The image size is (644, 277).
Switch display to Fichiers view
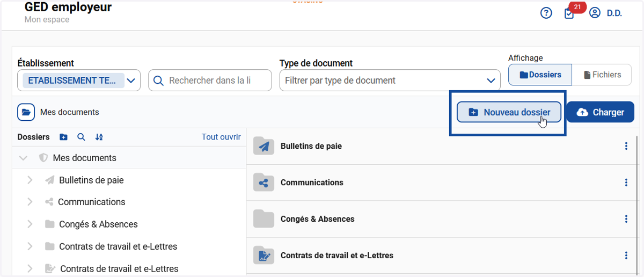point(602,75)
